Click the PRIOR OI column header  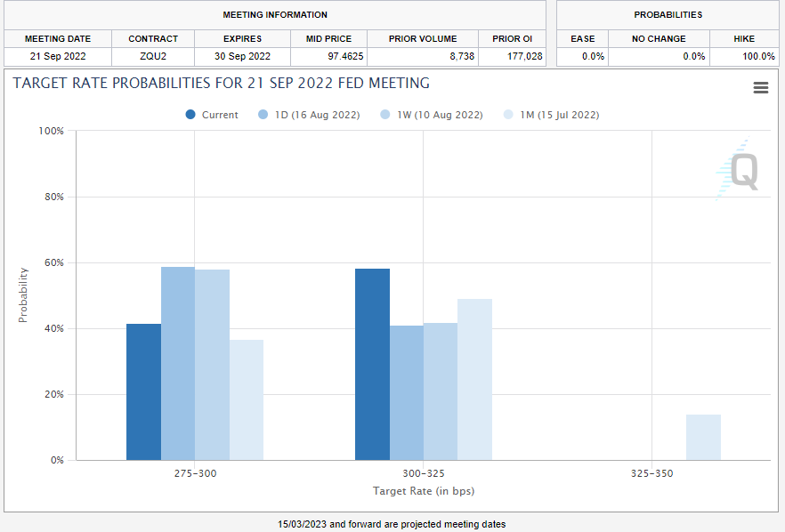(512, 38)
